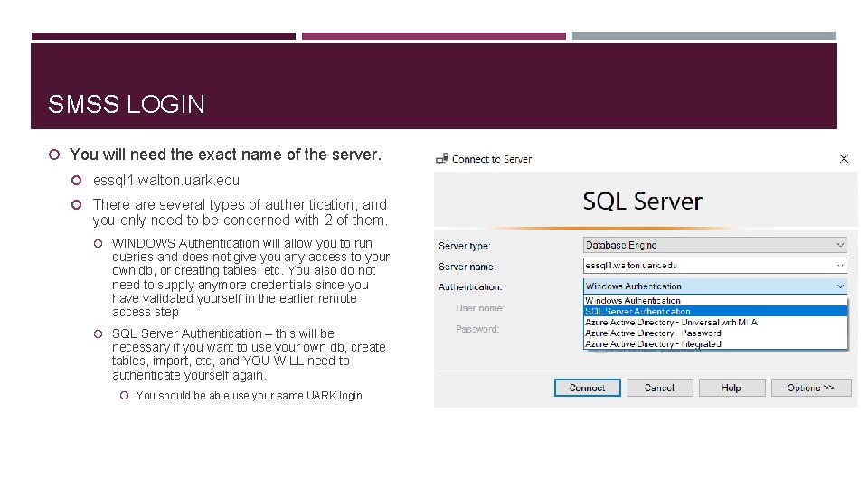Click the SQL Server banner heading
The width and height of the screenshot is (868, 488).
[642, 201]
